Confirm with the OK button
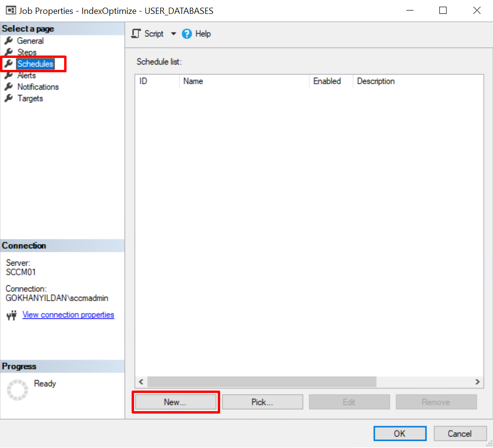This screenshot has height=448, width=493. tap(400, 434)
